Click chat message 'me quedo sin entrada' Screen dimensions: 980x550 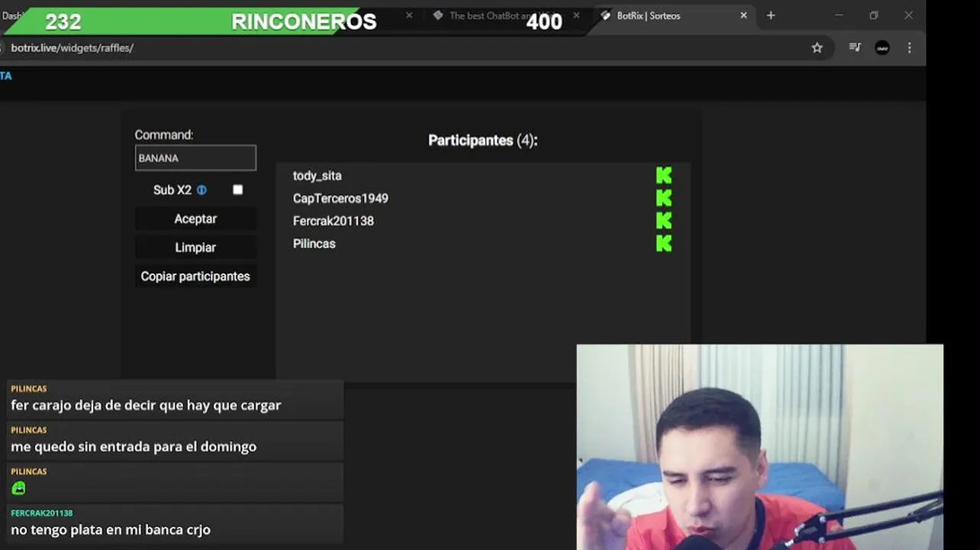(134, 447)
